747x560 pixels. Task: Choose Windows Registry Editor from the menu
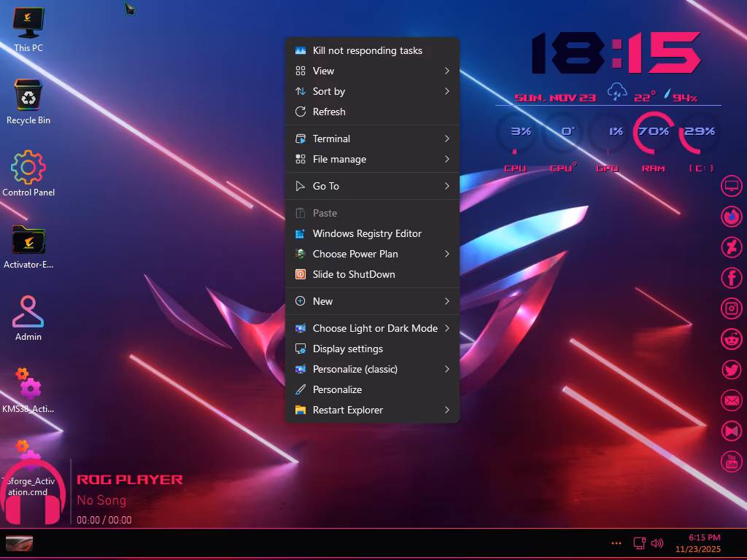pos(367,233)
